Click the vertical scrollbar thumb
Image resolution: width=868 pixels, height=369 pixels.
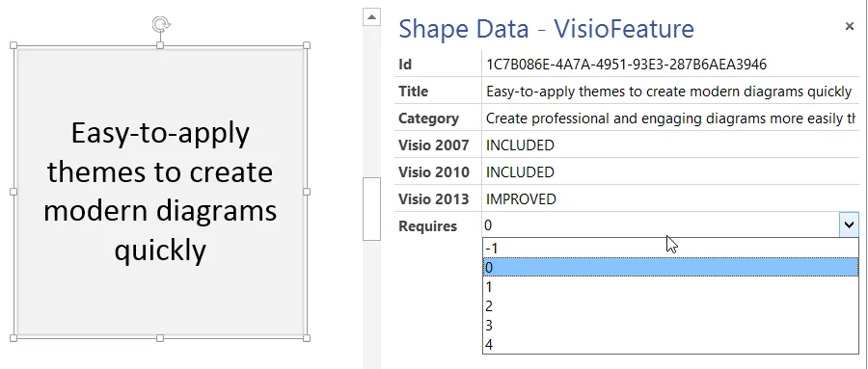[371, 208]
